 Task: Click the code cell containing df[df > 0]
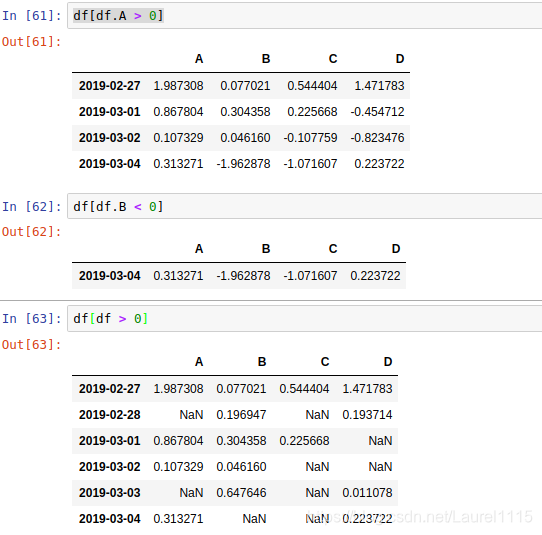pos(305,318)
